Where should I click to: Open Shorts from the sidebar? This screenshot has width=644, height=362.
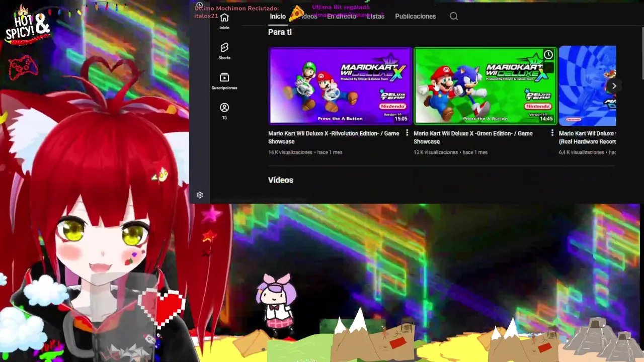(224, 51)
